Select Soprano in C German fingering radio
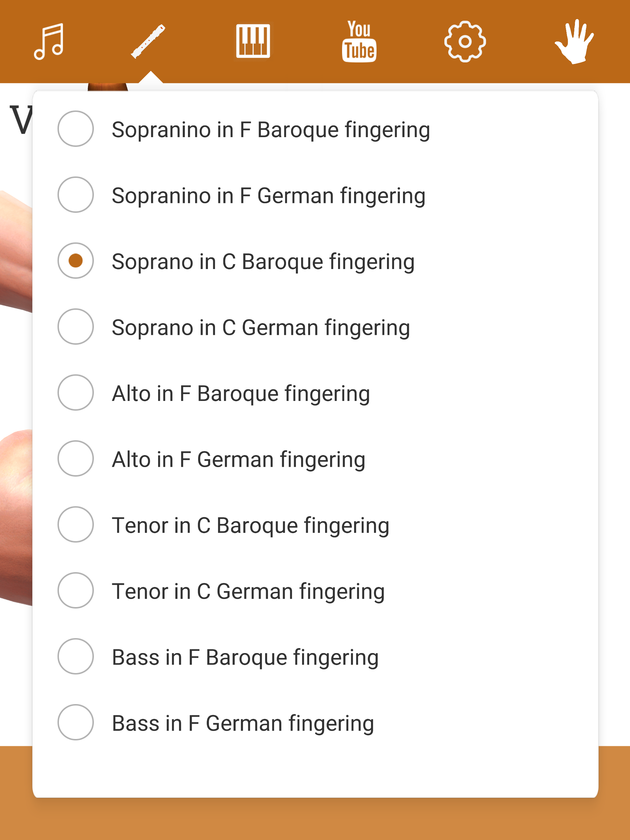This screenshot has height=840, width=630. pyautogui.click(x=76, y=327)
